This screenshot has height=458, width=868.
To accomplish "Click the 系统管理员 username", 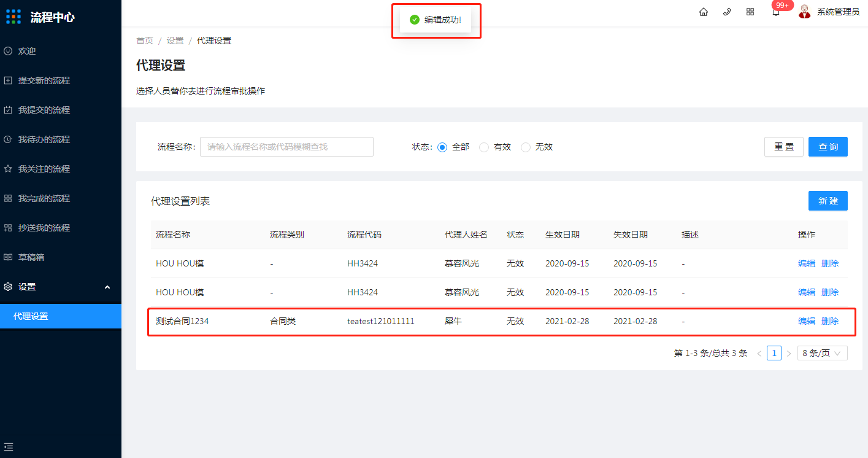I will 838,12.
